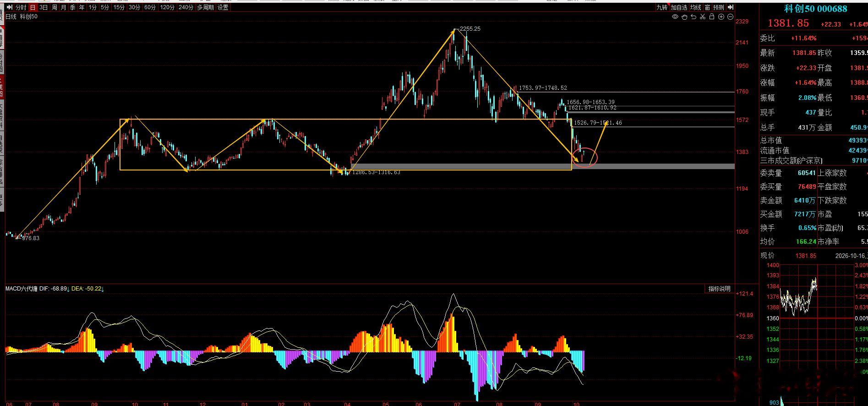Toggle the 均线 moving average lines
Viewport: 868px width, 406px height.
[695, 7]
